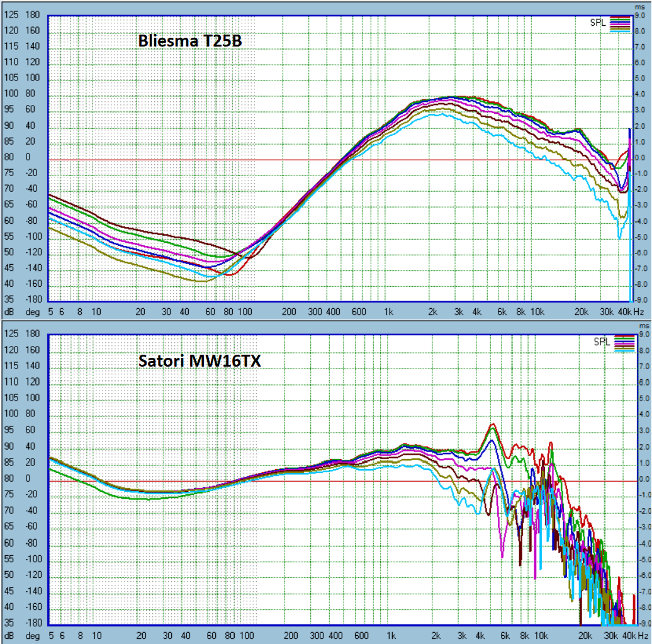Image resolution: width=652 pixels, height=644 pixels.
Task: Click the '125' dB label of Bliesma chart
Action: point(11,14)
